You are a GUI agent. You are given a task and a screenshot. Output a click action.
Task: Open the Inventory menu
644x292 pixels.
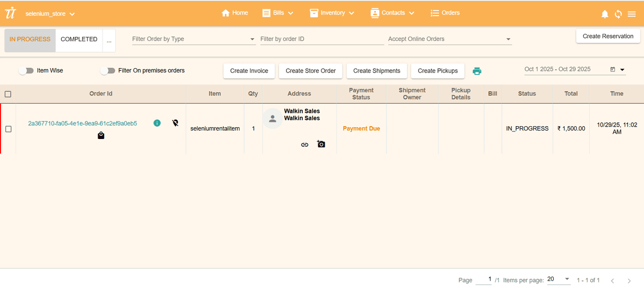coord(332,13)
